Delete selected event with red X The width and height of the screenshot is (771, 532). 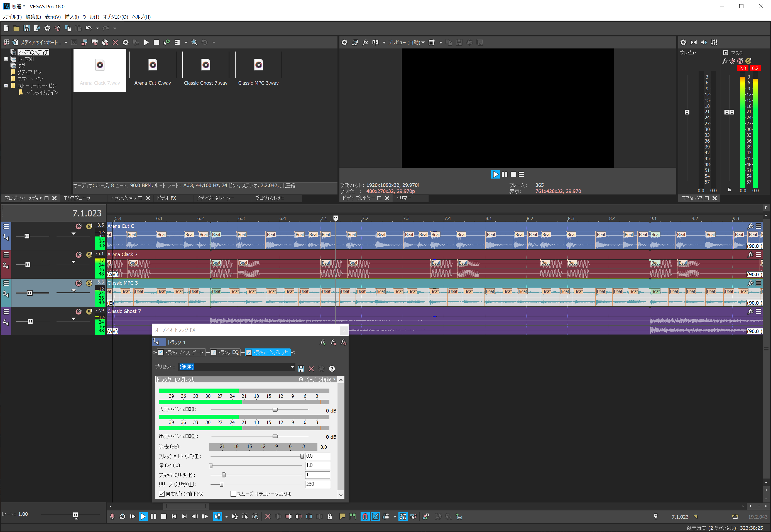[268, 516]
